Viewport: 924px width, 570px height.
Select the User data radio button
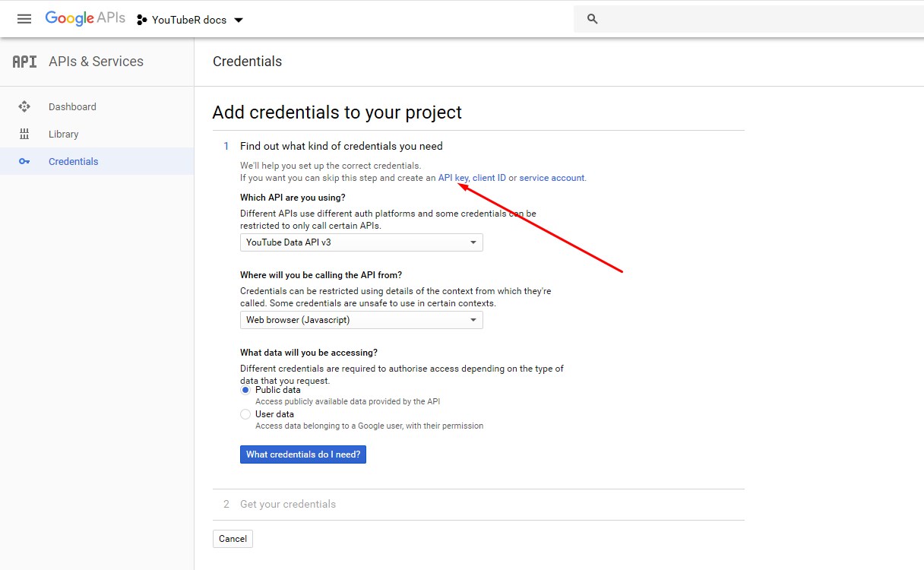[x=245, y=414]
